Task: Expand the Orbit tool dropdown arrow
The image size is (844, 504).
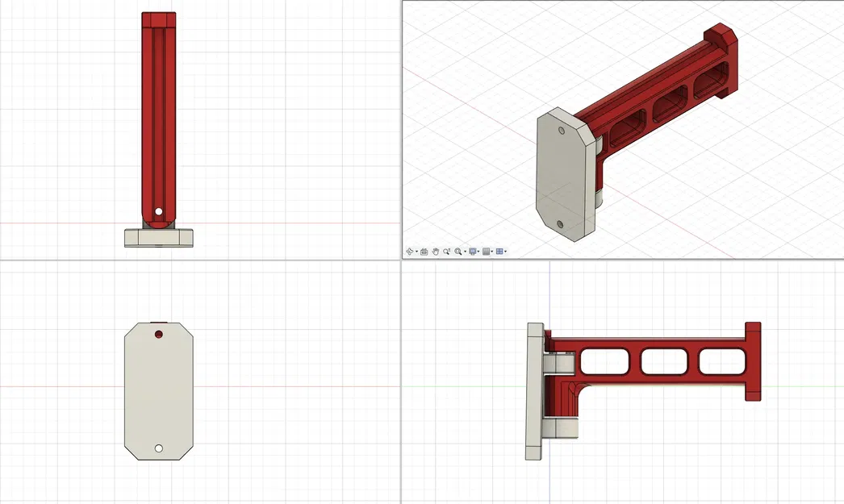Action: (416, 251)
